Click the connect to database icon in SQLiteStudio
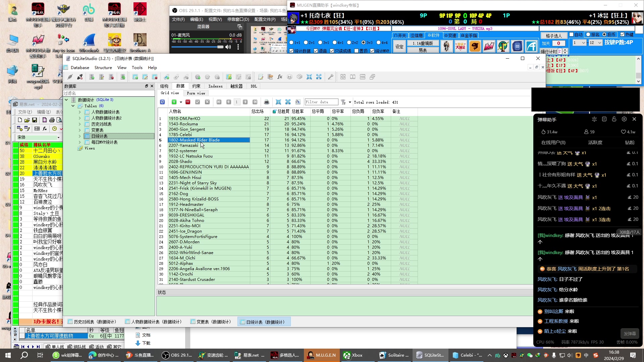 coord(70,77)
